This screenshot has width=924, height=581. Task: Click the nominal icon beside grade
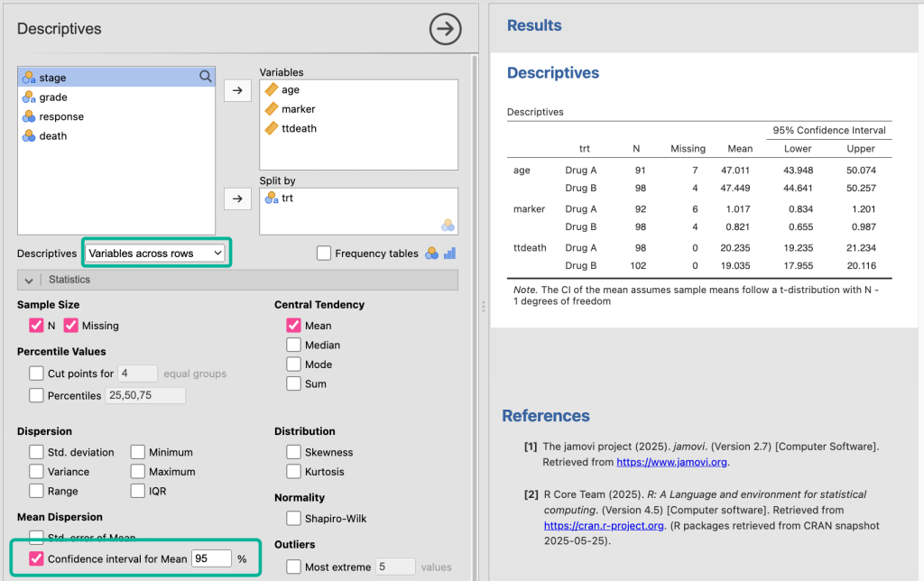click(29, 97)
